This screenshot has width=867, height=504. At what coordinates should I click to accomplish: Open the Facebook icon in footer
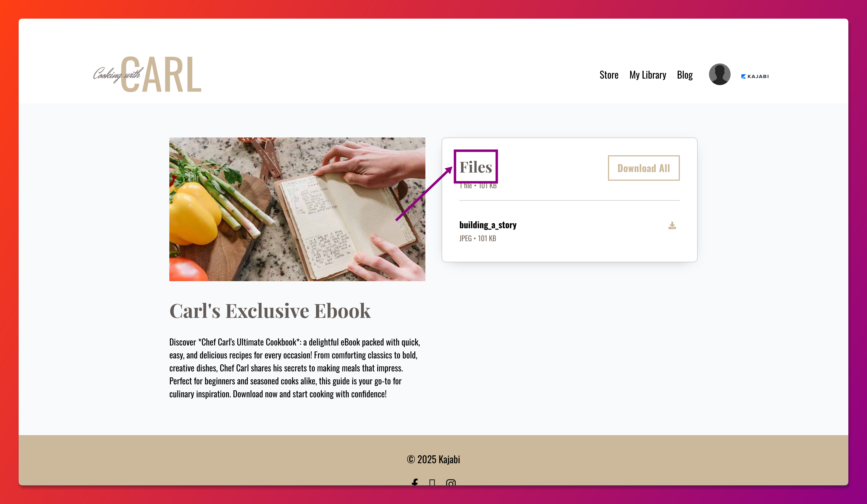(x=415, y=482)
